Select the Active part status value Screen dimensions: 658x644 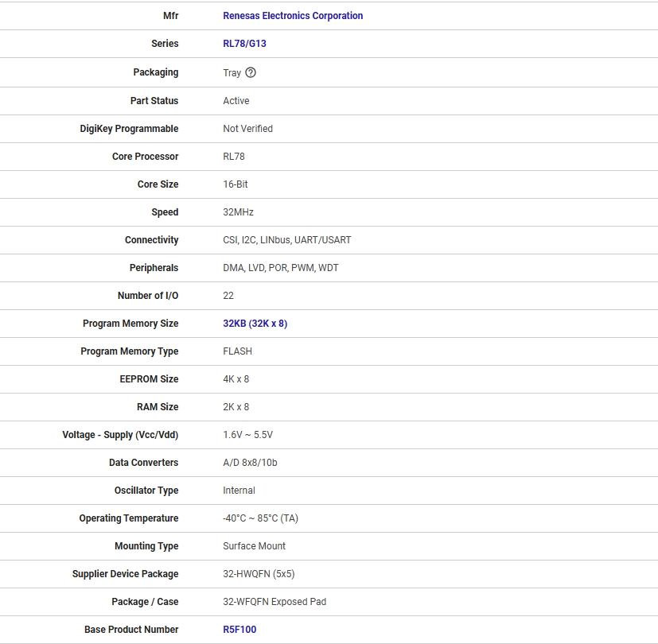coord(236,101)
